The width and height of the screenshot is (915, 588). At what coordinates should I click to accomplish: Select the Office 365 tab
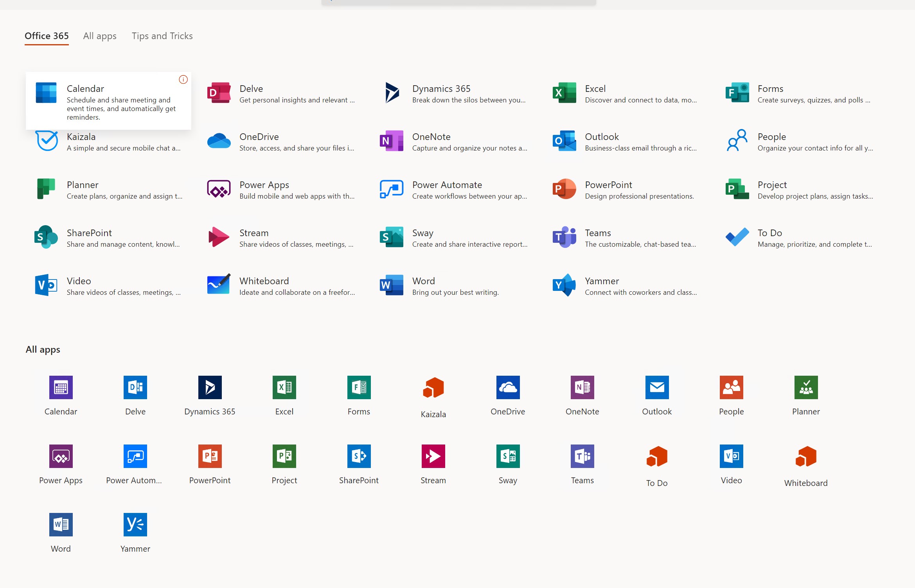click(x=47, y=36)
